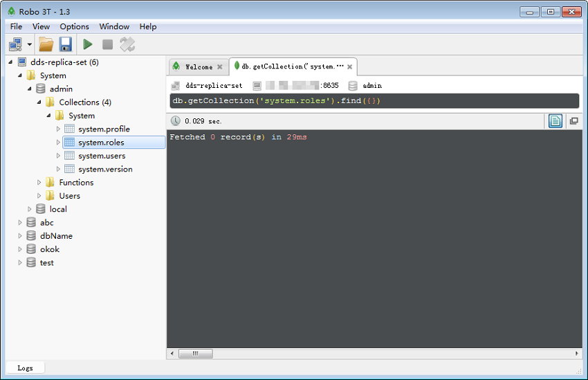Viewport: 588px width, 380px height.
Task: Collapse the Collections (4) folder
Action: coord(39,102)
